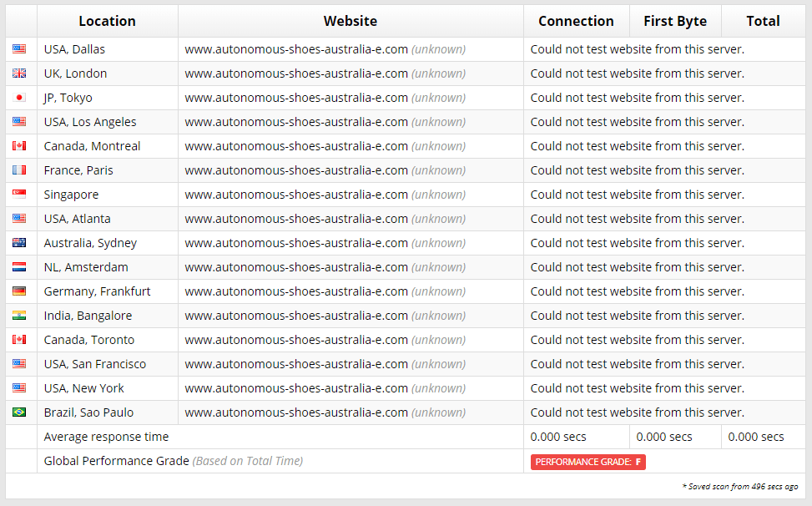The height and width of the screenshot is (506, 812).
Task: Click the website URL in the Frankfurt row
Action: 296,291
